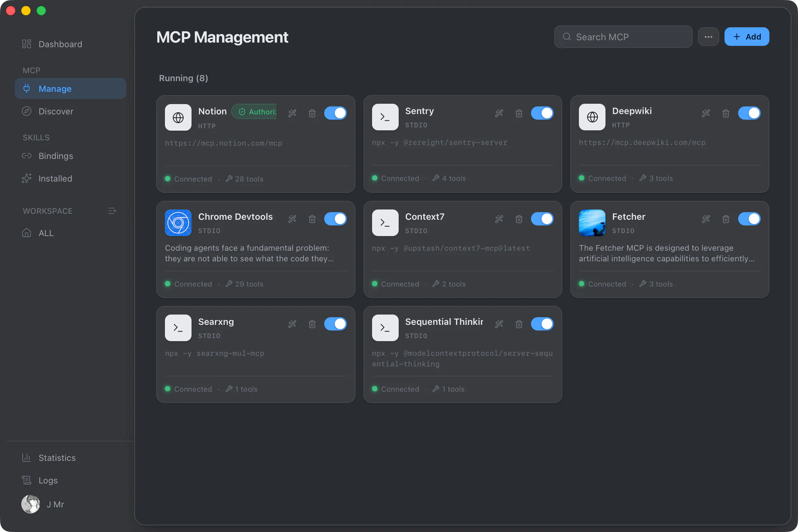Click trash icon on the Deepwiki card
The width and height of the screenshot is (798, 532).
(x=726, y=113)
